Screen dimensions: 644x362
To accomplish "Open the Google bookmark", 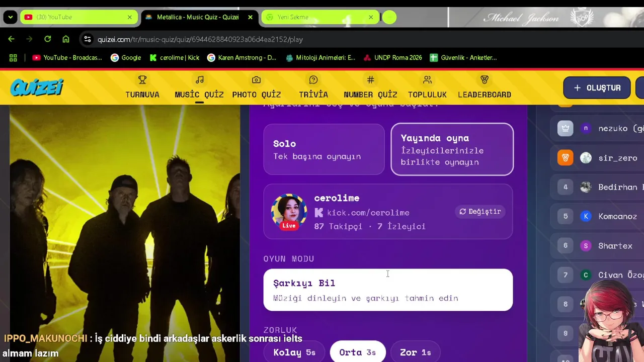I will (126, 58).
